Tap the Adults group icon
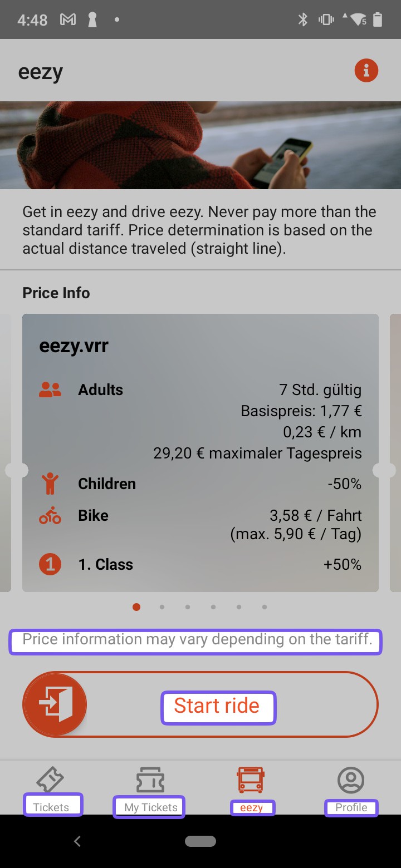Screen dimensions: 401x868 click(50, 390)
